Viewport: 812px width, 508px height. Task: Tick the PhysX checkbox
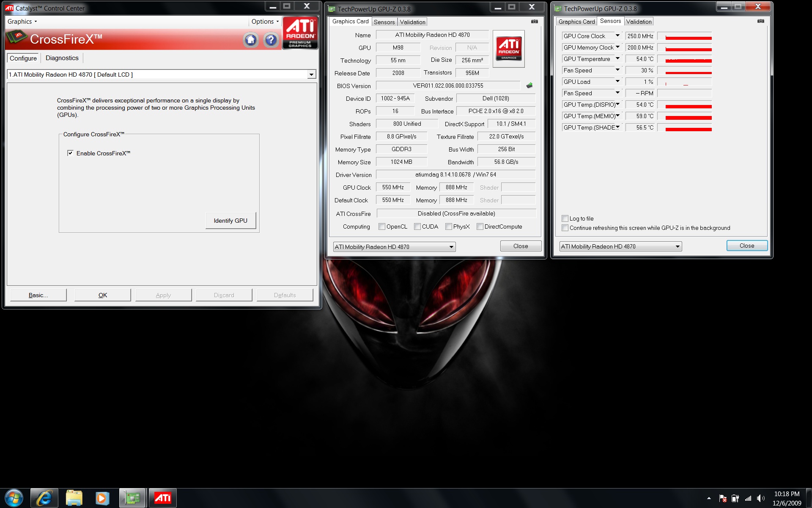pyautogui.click(x=449, y=226)
